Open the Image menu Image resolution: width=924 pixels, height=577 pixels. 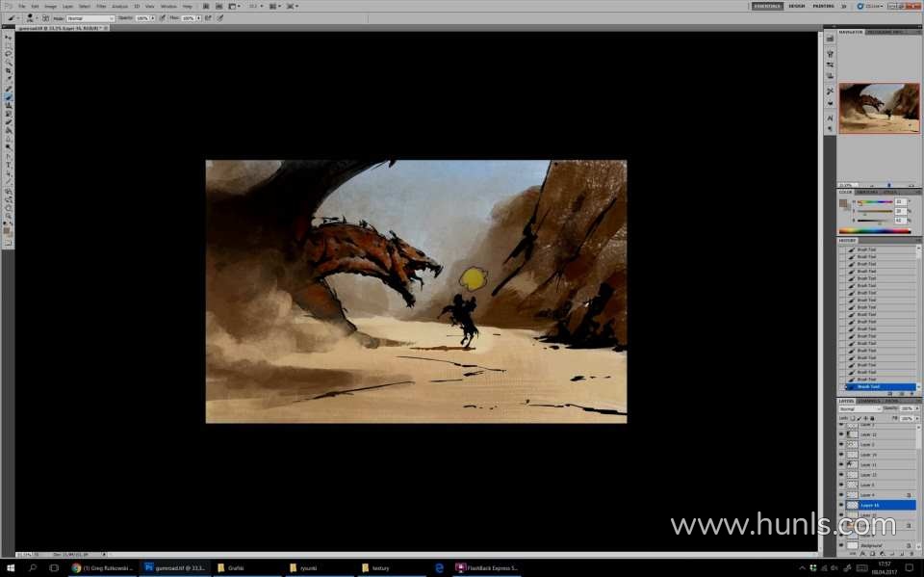tap(51, 6)
